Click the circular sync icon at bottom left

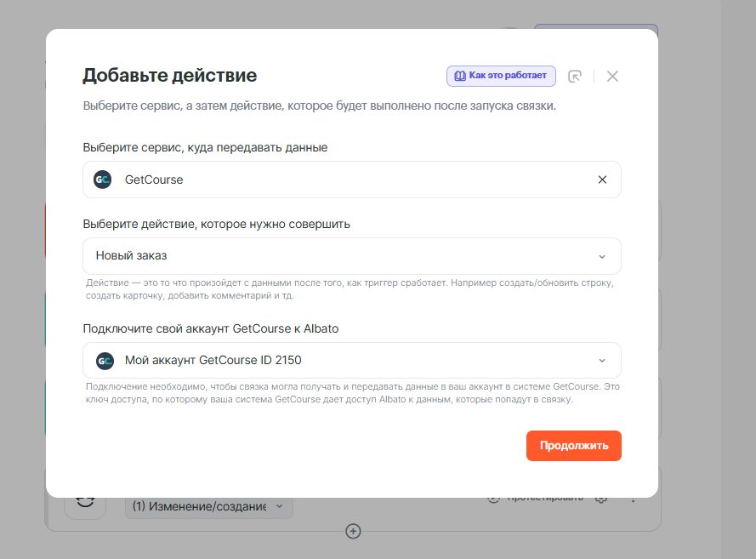(85, 501)
